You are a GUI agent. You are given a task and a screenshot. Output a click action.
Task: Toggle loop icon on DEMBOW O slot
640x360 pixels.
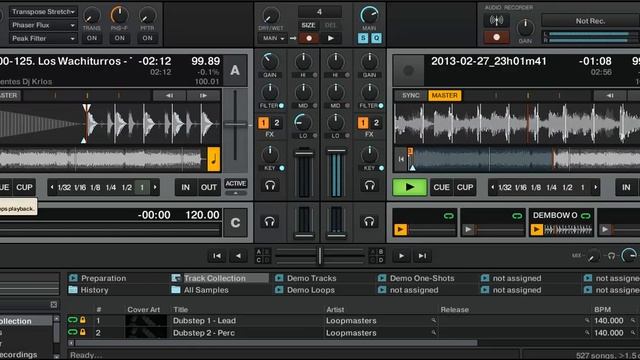[x=586, y=216]
